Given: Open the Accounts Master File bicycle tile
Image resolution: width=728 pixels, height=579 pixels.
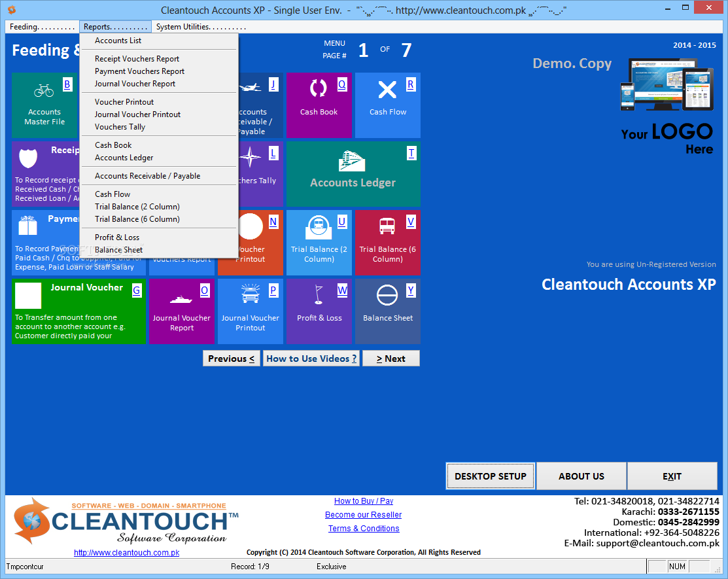Looking at the screenshot, I should point(44,105).
